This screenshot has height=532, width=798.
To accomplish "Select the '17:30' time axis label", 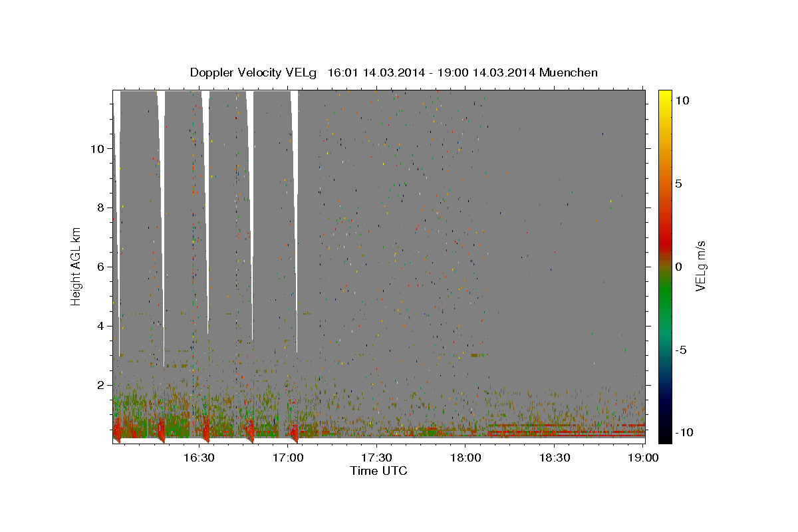I will click(x=377, y=458).
